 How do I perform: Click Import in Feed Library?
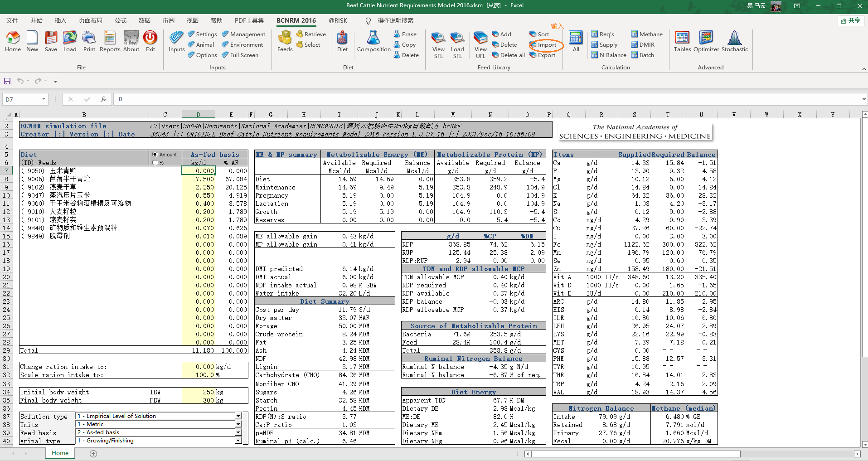click(543, 44)
